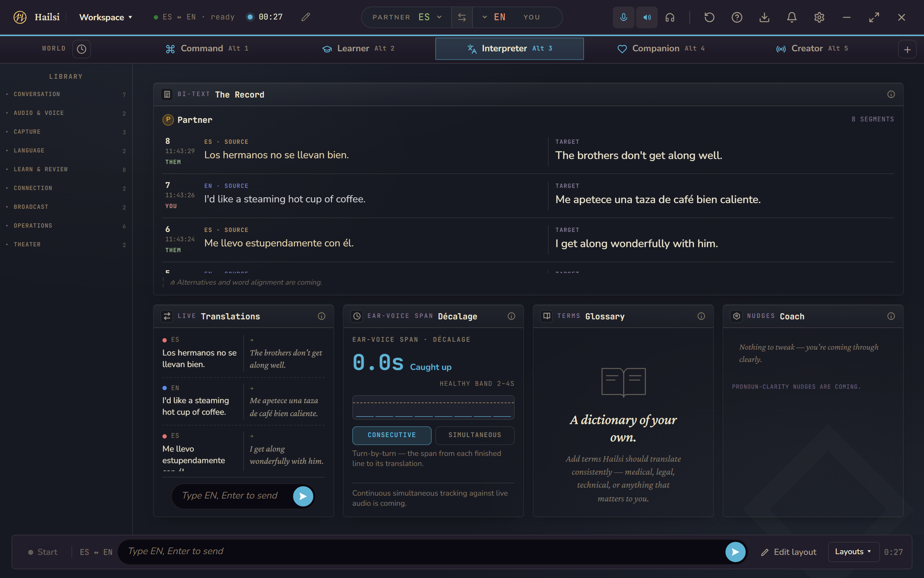Click the Bi-Text Record panel icon
This screenshot has width=924, height=578.
click(167, 94)
